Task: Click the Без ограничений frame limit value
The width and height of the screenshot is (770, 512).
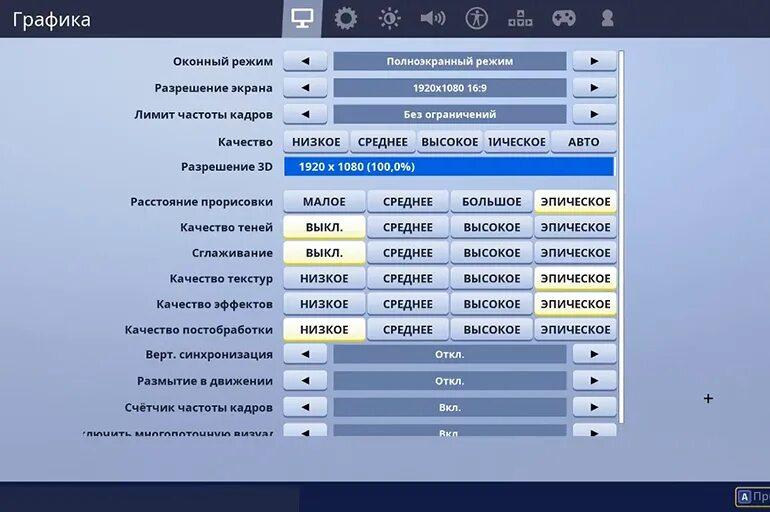Action: click(x=450, y=114)
